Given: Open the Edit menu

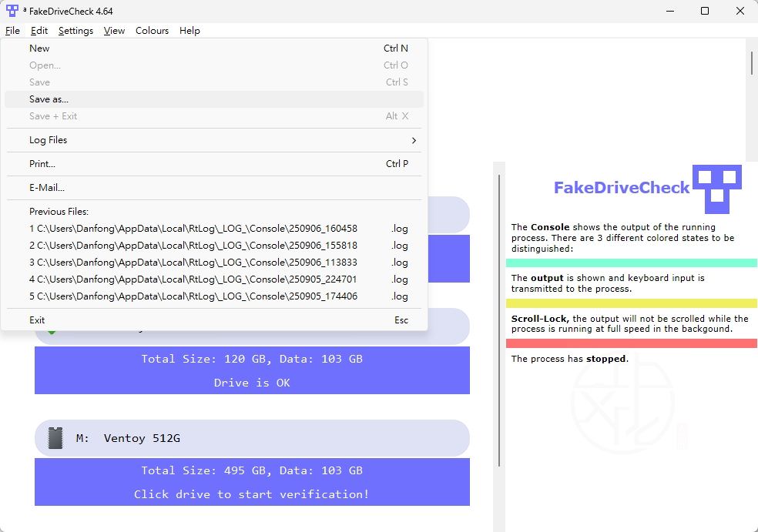Looking at the screenshot, I should (39, 31).
